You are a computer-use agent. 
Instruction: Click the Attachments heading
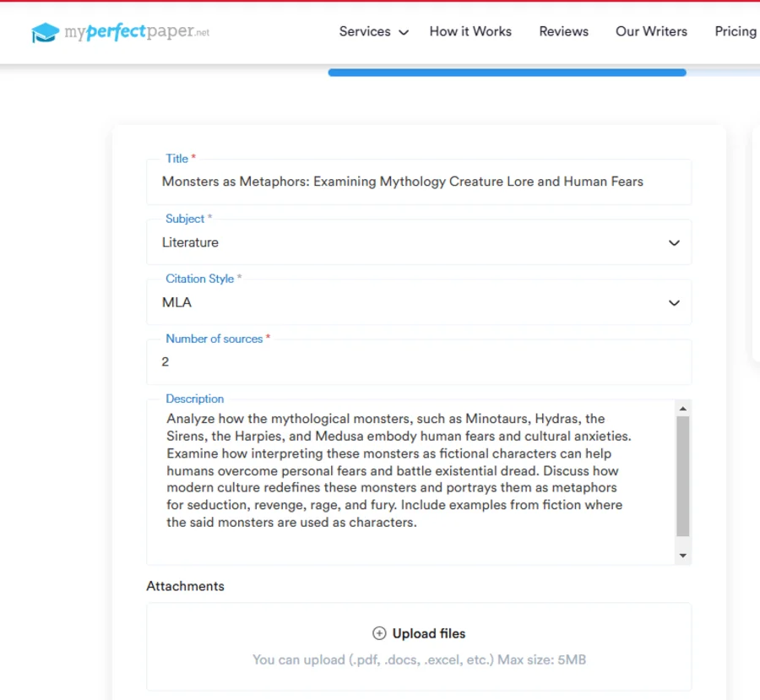point(185,586)
